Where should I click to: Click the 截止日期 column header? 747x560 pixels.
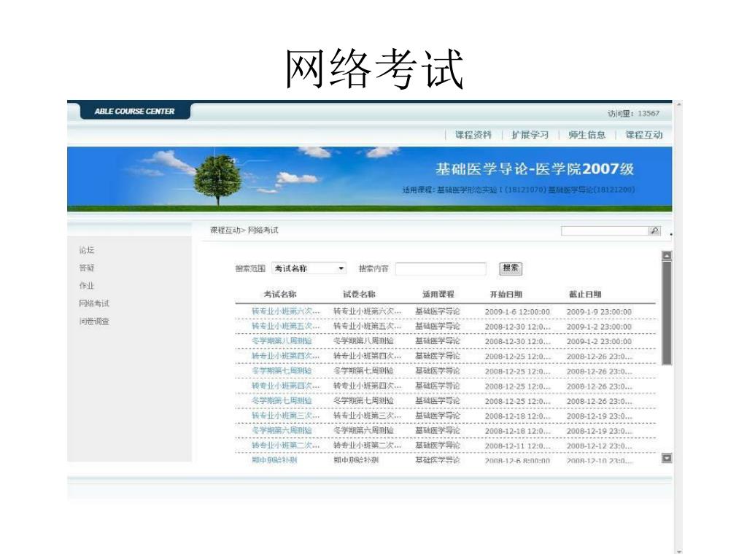[x=585, y=295]
